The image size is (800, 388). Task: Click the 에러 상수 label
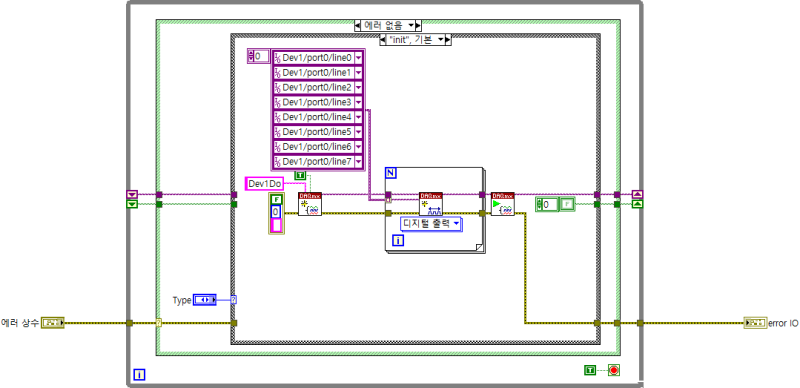pos(19,323)
